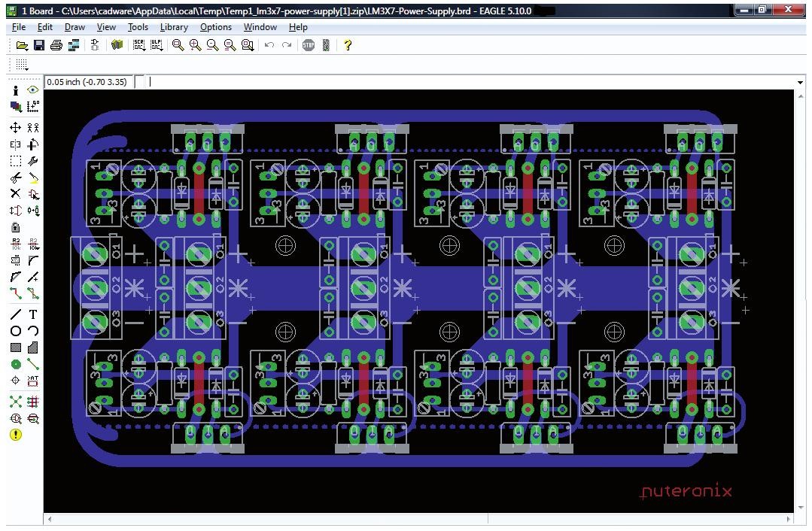
Task: Select the Route tool
Action: click(16, 293)
